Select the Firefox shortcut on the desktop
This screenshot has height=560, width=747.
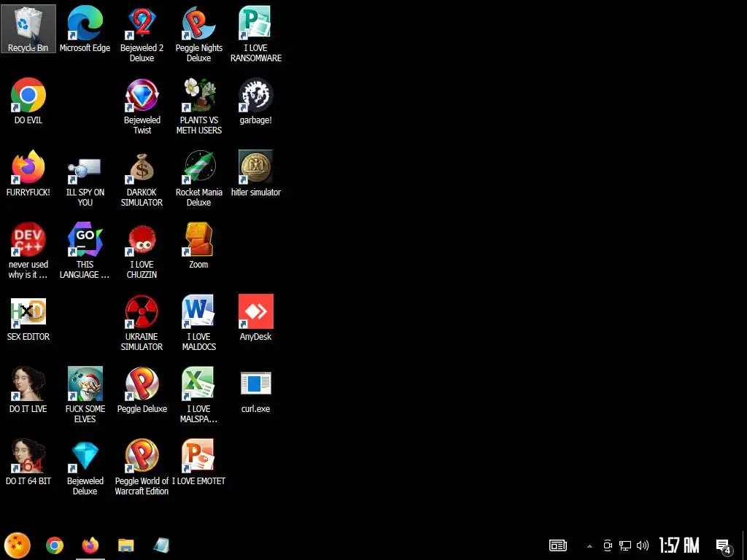pyautogui.click(x=28, y=174)
